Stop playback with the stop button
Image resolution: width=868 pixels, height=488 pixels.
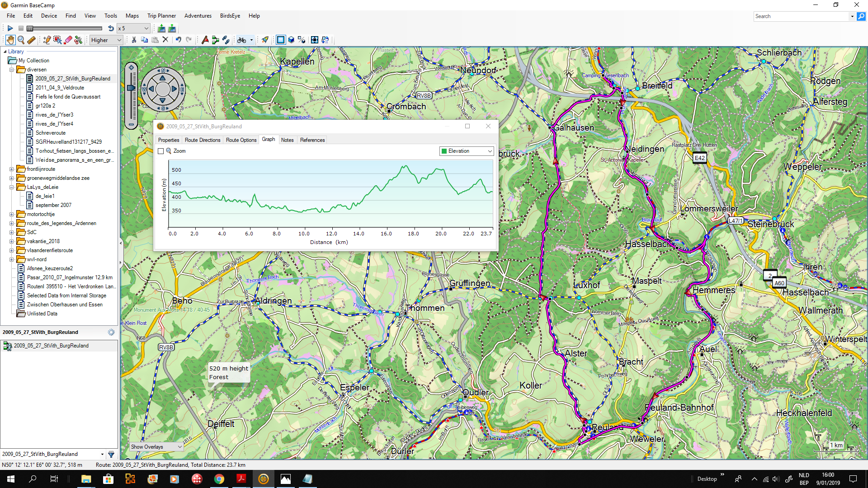click(x=21, y=28)
